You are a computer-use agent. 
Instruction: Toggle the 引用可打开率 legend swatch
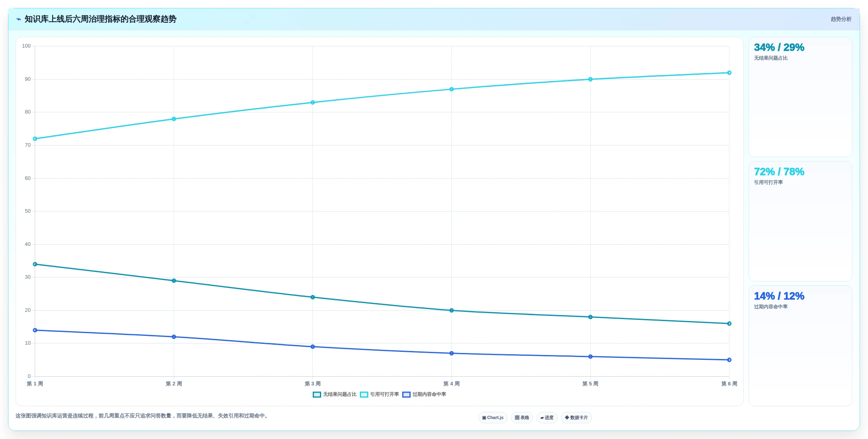point(364,395)
